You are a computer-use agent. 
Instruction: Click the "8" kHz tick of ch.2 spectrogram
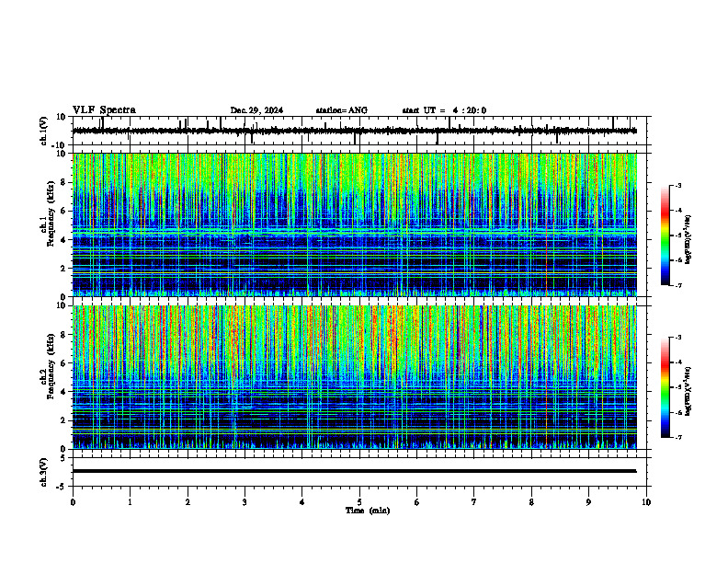click(x=64, y=335)
